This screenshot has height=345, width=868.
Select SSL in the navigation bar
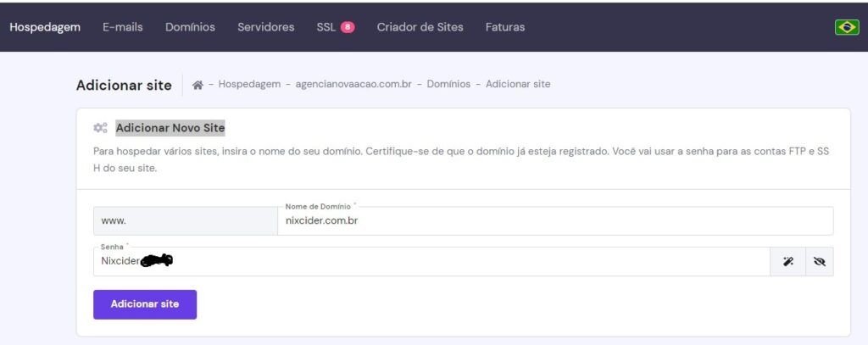pos(325,27)
